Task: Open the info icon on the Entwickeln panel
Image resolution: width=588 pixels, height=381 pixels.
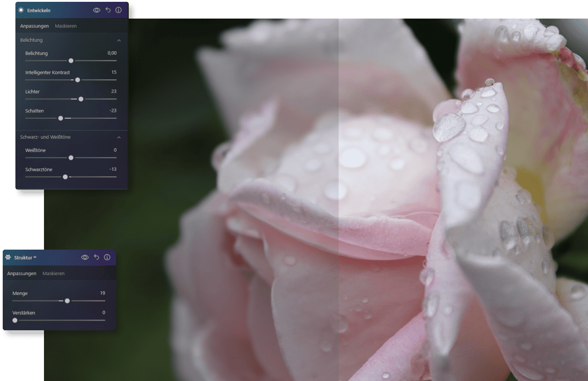Action: pos(118,10)
